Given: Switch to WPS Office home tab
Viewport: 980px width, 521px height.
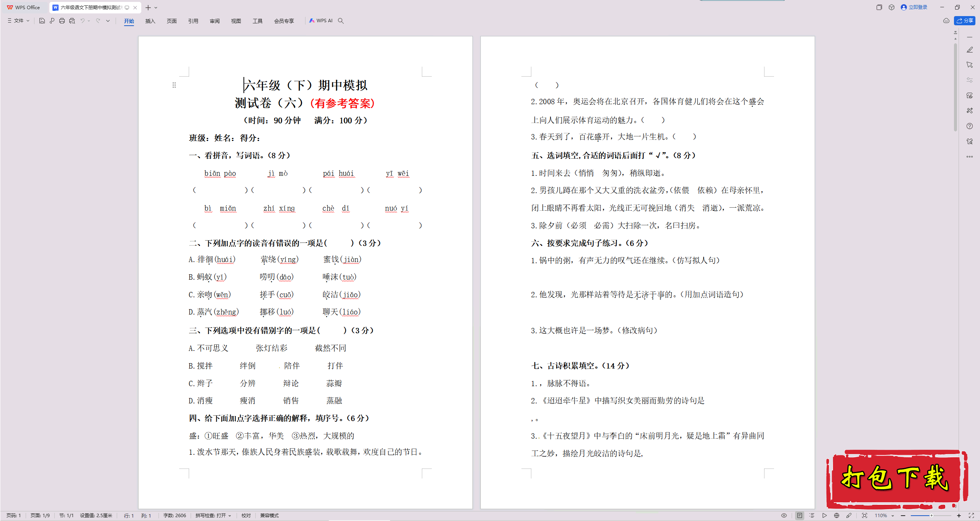Looking at the screenshot, I should pos(24,7).
